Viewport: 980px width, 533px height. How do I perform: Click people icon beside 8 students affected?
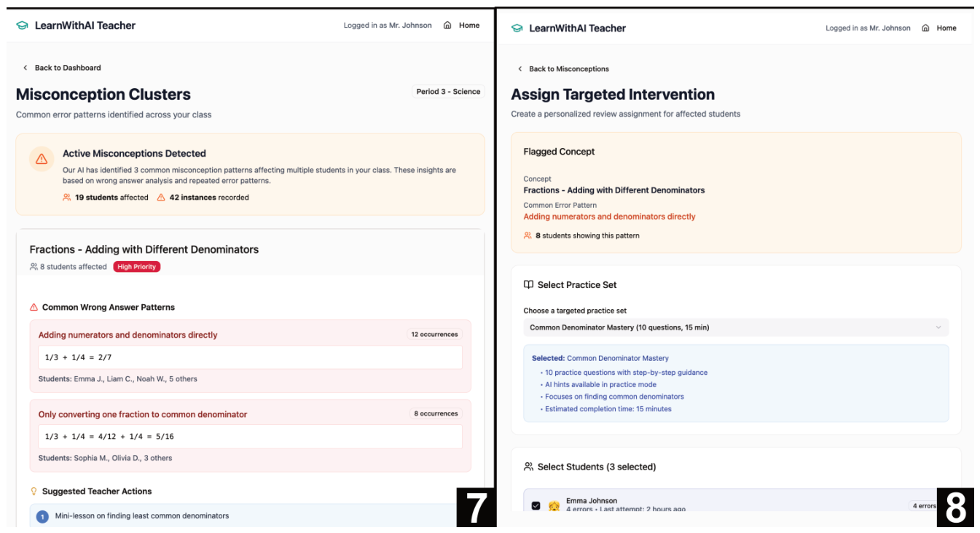pos(34,267)
